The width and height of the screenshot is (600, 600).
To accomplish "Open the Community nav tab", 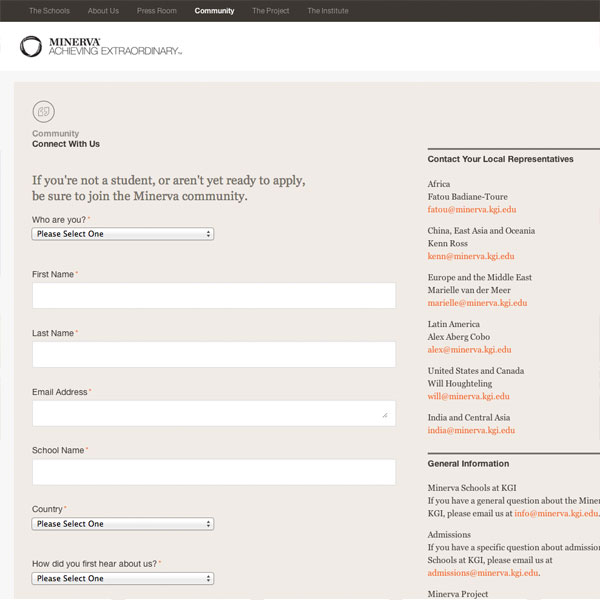I will point(215,11).
